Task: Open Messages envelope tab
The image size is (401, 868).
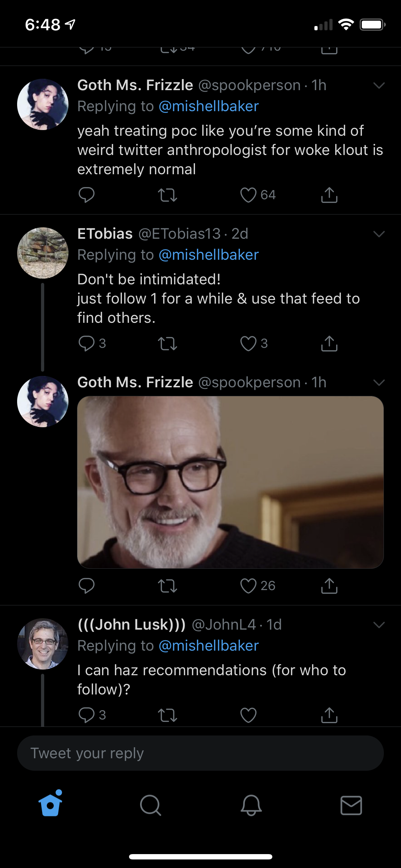Action: click(351, 805)
